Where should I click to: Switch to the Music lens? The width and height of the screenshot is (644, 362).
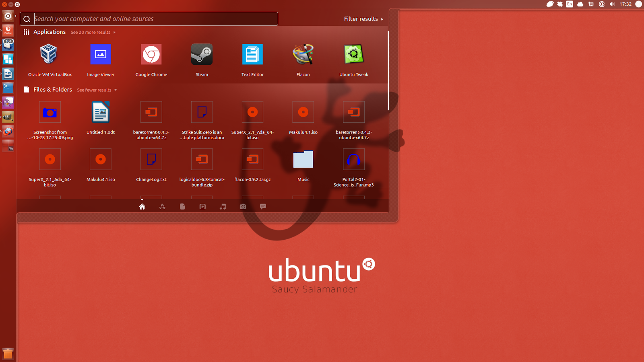click(223, 206)
